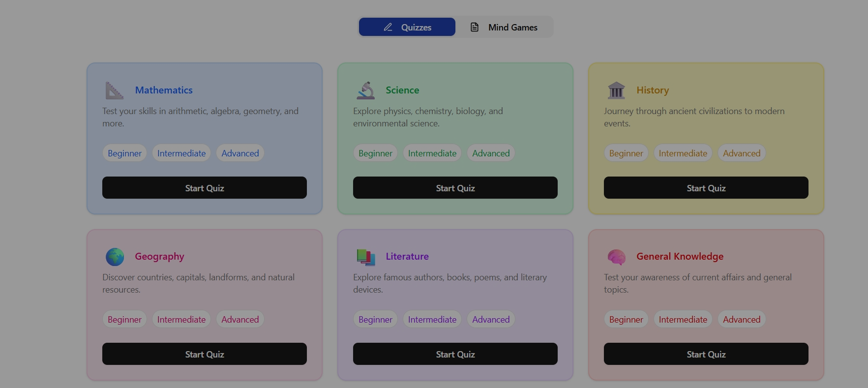Switch to the Quizzes tab
The image size is (868, 388).
point(407,27)
